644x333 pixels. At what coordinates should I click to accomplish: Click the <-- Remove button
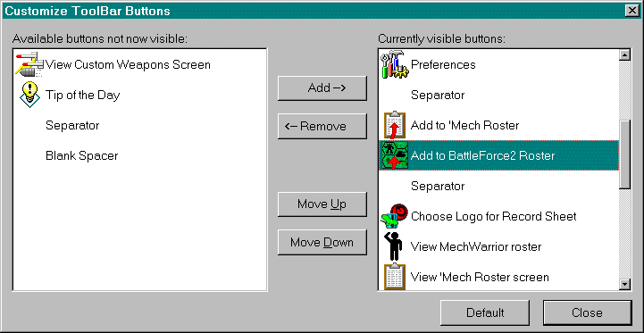[322, 126]
